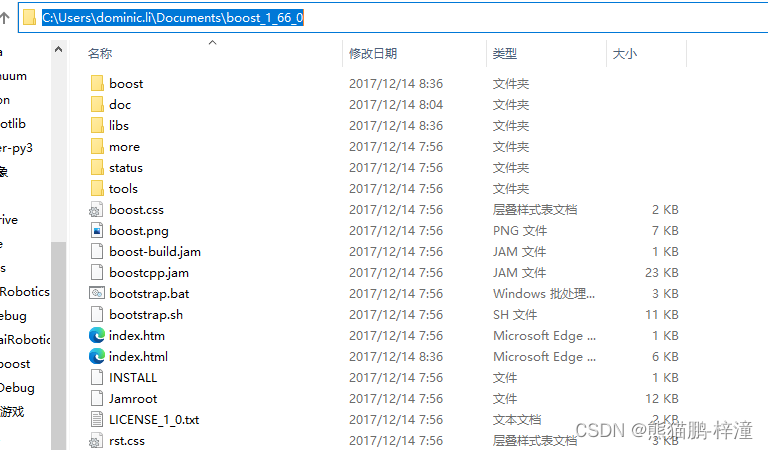
Task: Click the status folder icon
Action: 97,167
